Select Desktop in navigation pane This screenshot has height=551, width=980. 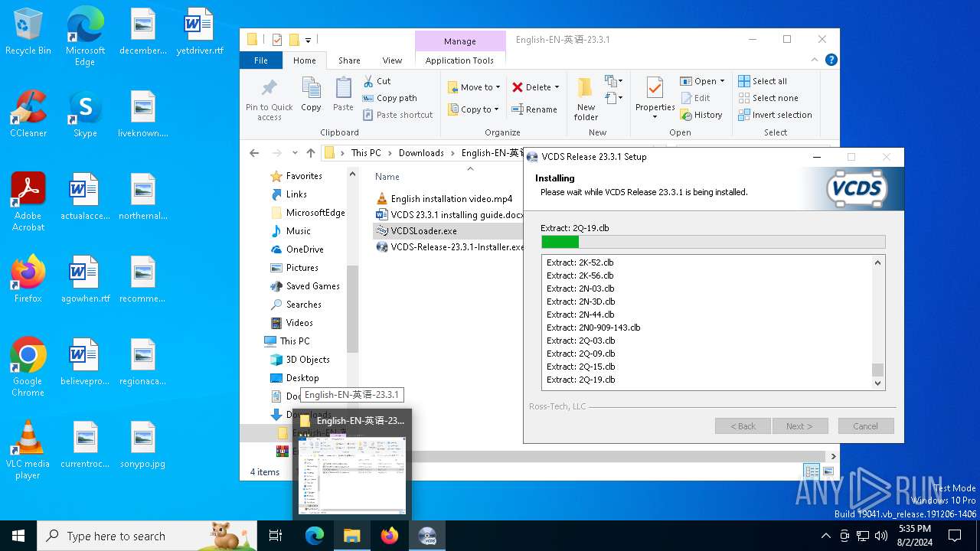pos(302,378)
